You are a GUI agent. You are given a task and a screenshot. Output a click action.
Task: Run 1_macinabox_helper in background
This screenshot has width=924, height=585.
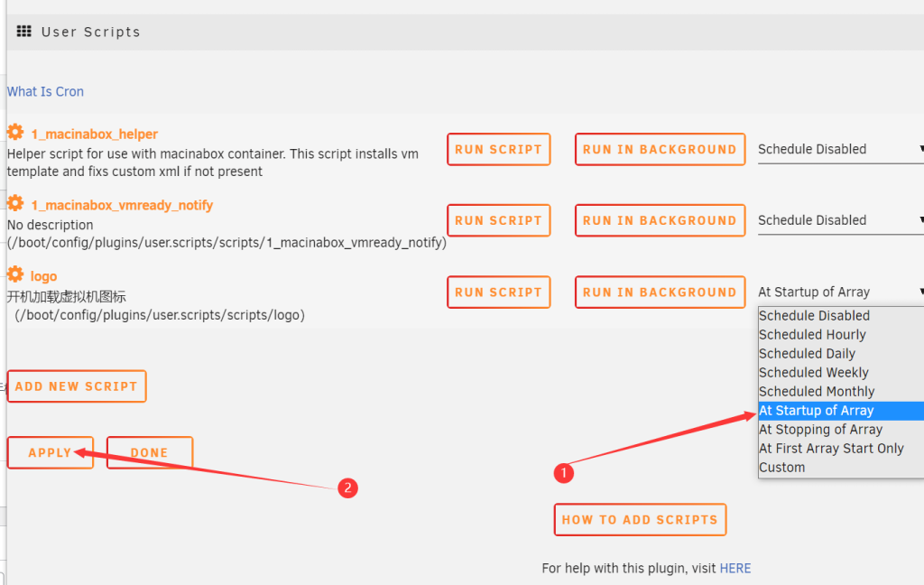coord(660,150)
